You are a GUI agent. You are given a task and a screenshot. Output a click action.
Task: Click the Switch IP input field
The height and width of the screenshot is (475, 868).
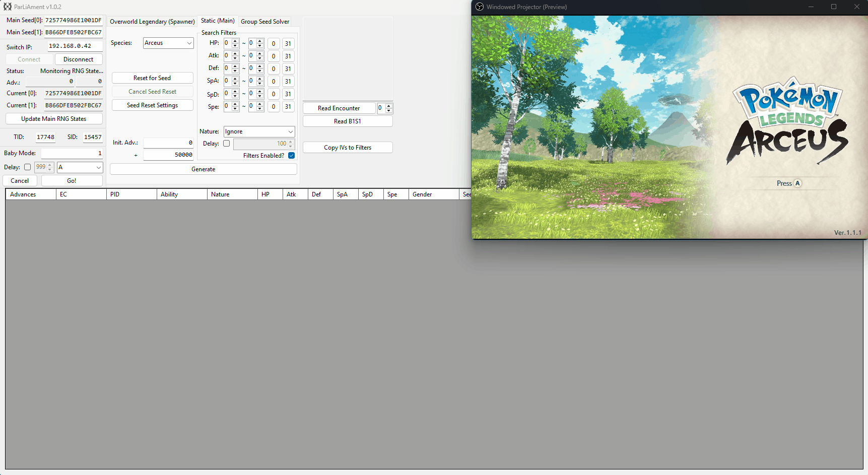click(x=75, y=46)
